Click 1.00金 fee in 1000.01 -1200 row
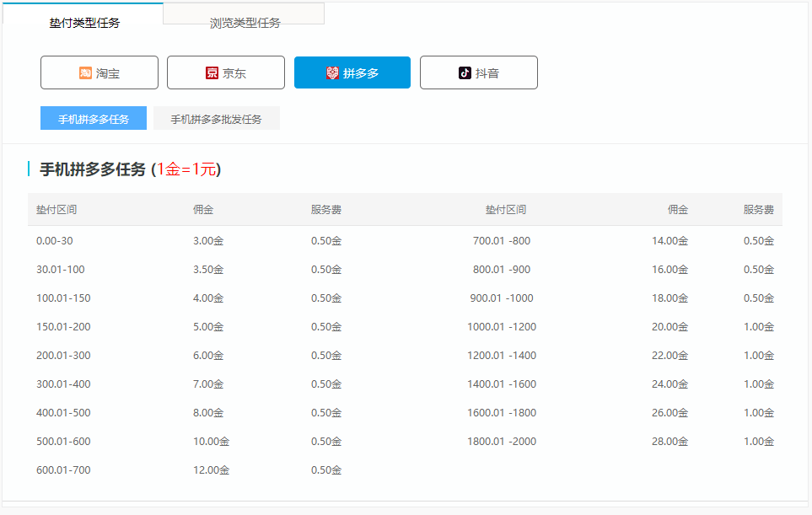Viewport: 812px width, 515px height. point(759,326)
